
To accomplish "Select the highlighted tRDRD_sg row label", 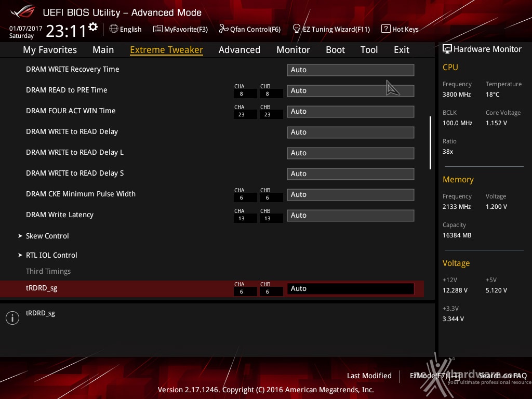I will [x=42, y=288].
